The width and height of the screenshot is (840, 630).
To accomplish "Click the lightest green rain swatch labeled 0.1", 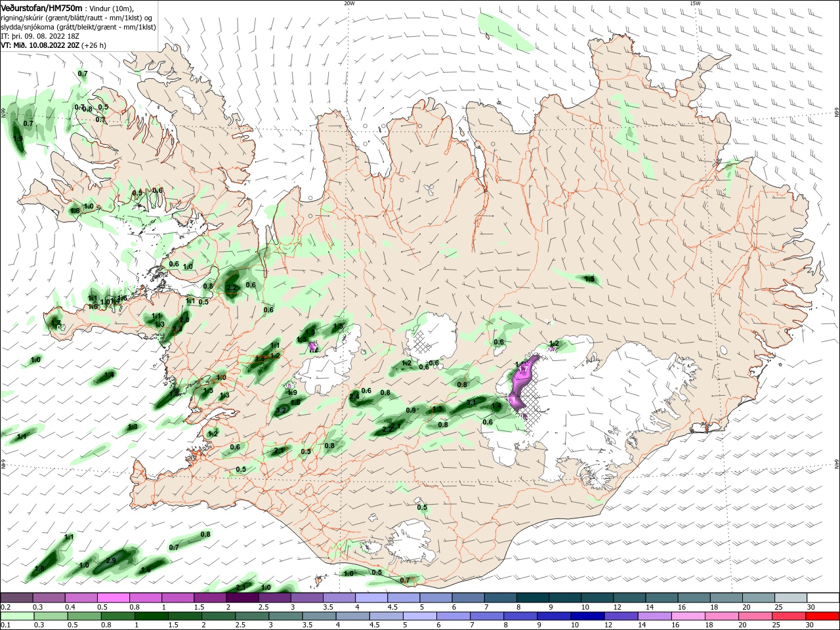I will click(18, 616).
